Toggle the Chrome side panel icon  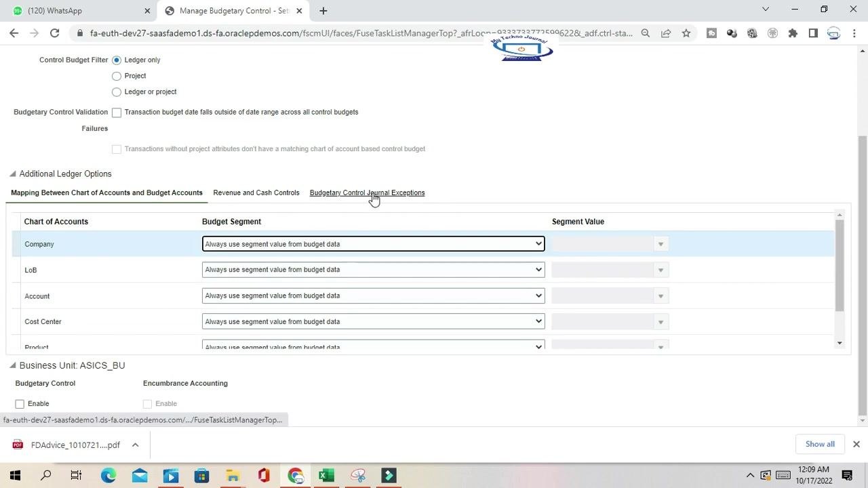[x=813, y=33]
